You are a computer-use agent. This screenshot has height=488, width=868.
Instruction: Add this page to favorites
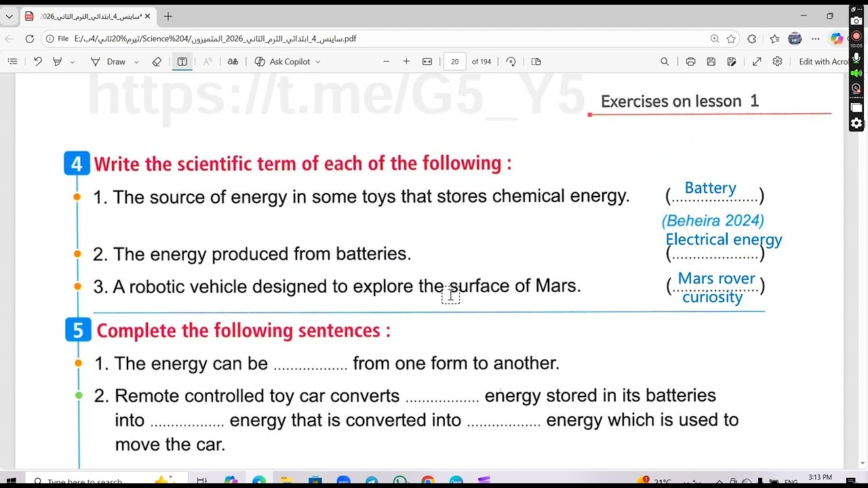731,39
